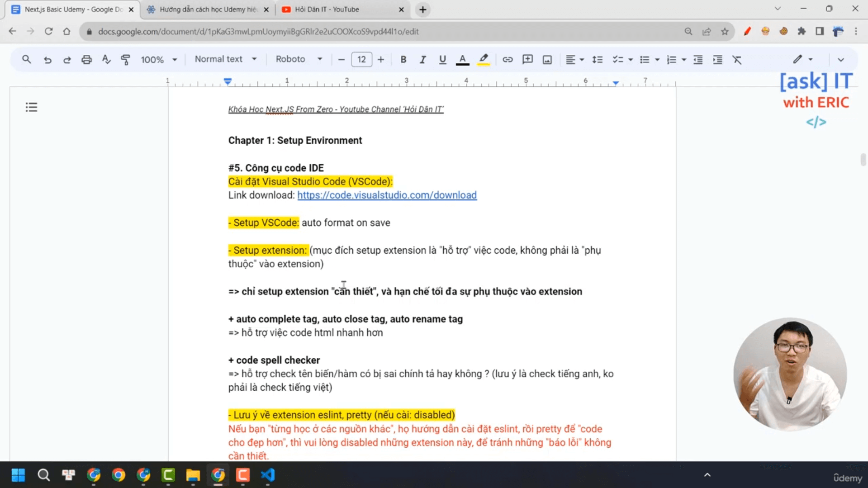The height and width of the screenshot is (488, 868).
Task: Open the search the menus magnifier
Action: [x=27, y=59]
